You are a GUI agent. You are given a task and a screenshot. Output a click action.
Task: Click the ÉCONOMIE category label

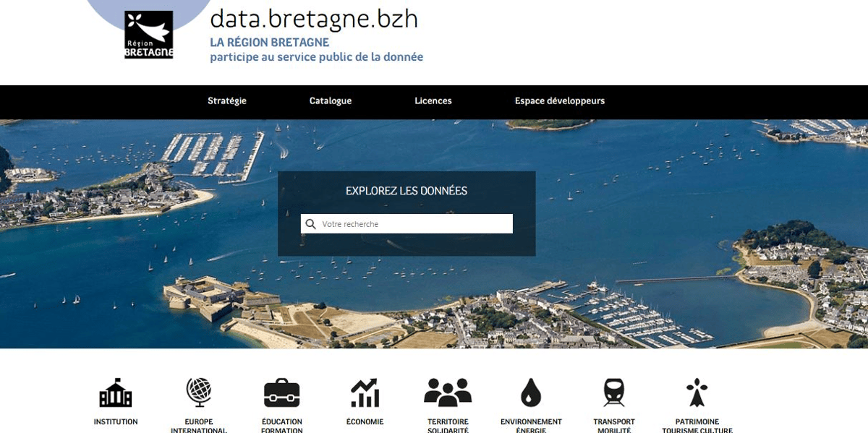[x=365, y=421]
